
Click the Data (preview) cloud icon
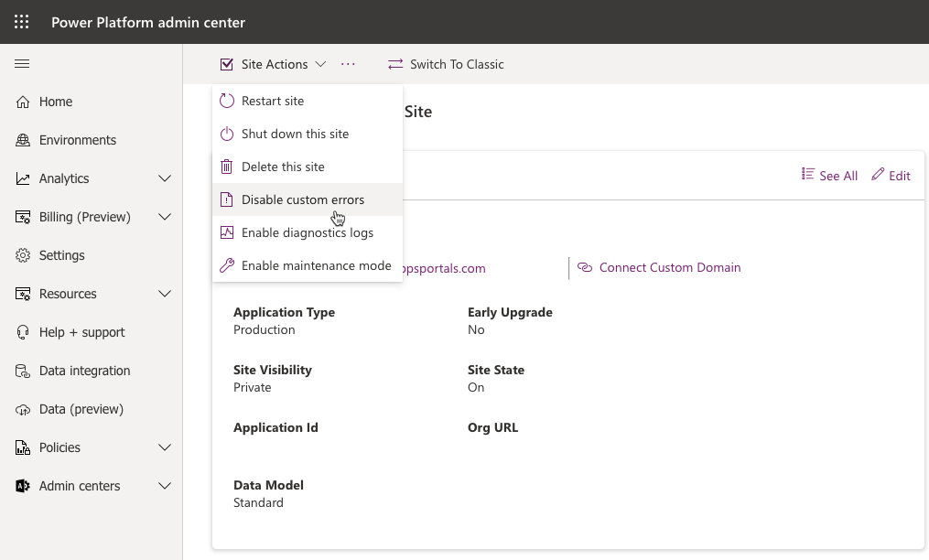point(23,410)
